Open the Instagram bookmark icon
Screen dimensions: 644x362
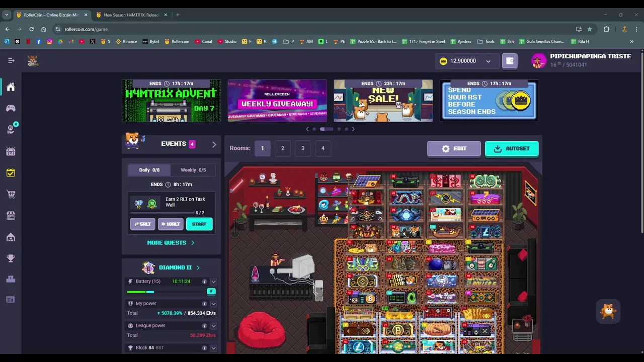point(49,42)
